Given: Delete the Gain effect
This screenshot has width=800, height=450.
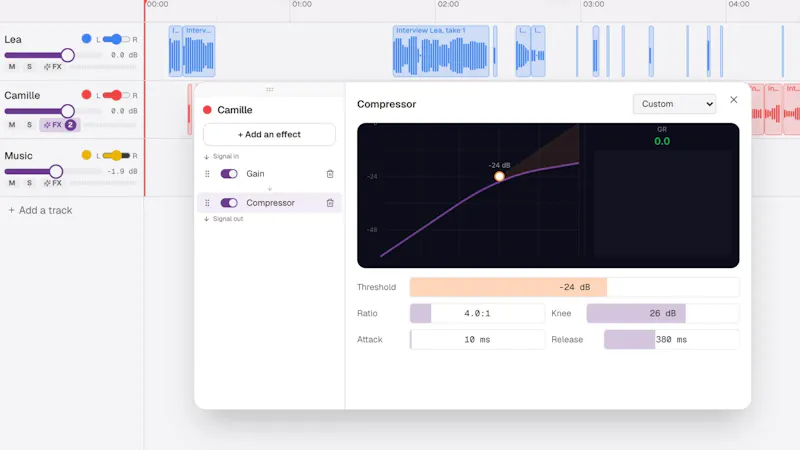Looking at the screenshot, I should tap(330, 174).
